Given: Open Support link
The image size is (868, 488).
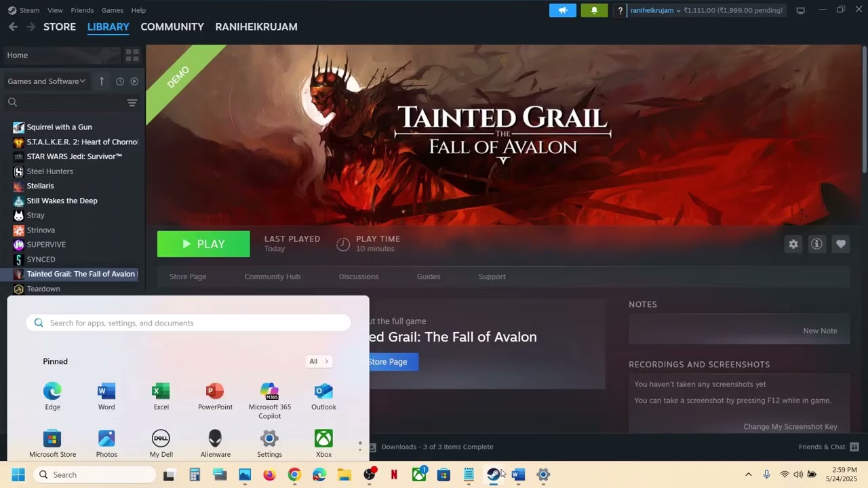Looking at the screenshot, I should (492, 277).
